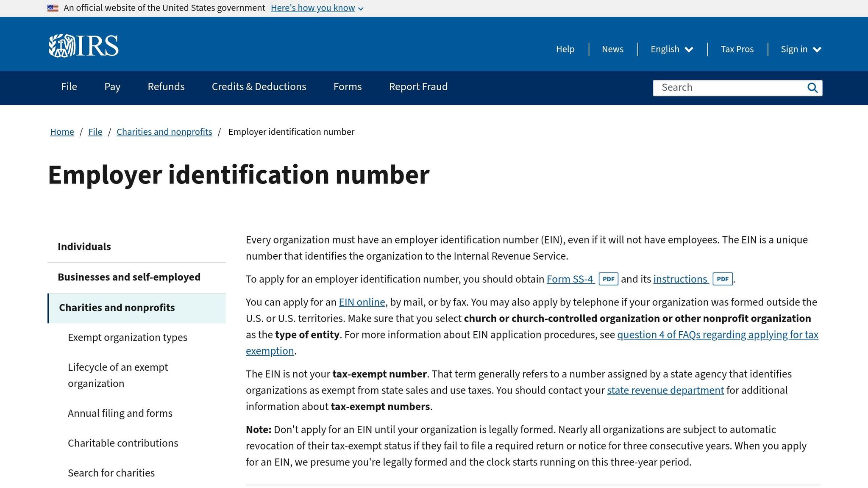Open the FAQs question 4 link
The height and width of the screenshot is (488, 868).
tap(718, 335)
